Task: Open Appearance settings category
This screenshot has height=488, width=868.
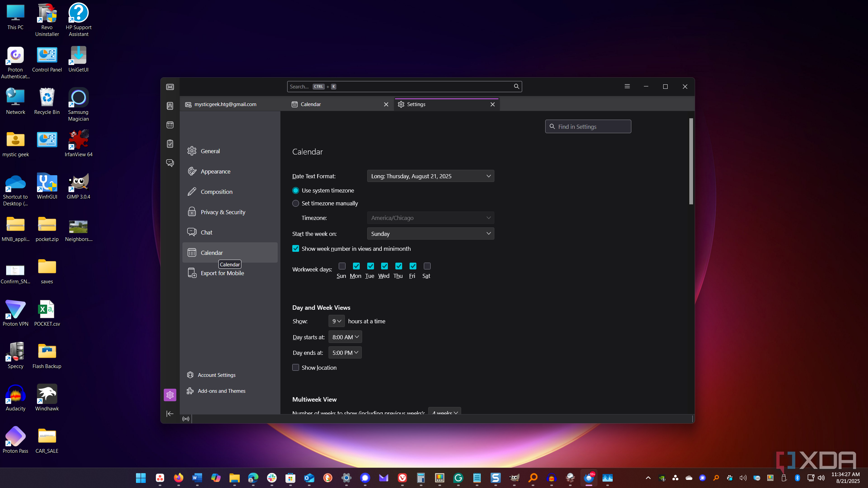Action: tap(230, 171)
